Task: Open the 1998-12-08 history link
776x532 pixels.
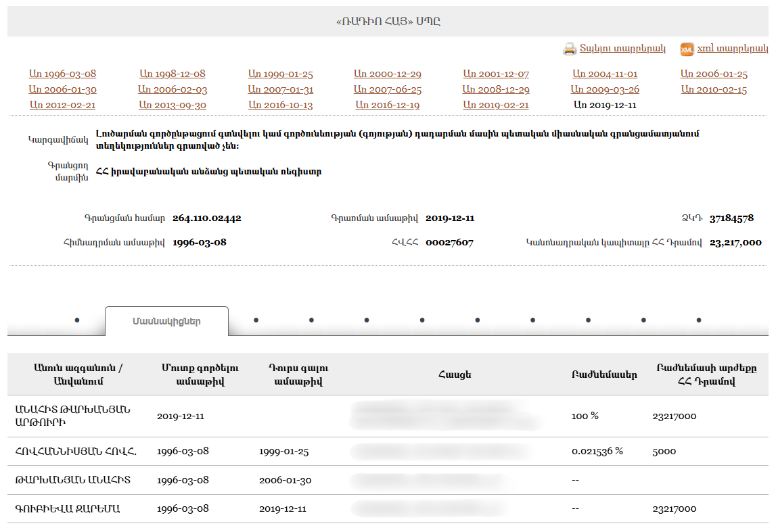Action: tap(172, 74)
